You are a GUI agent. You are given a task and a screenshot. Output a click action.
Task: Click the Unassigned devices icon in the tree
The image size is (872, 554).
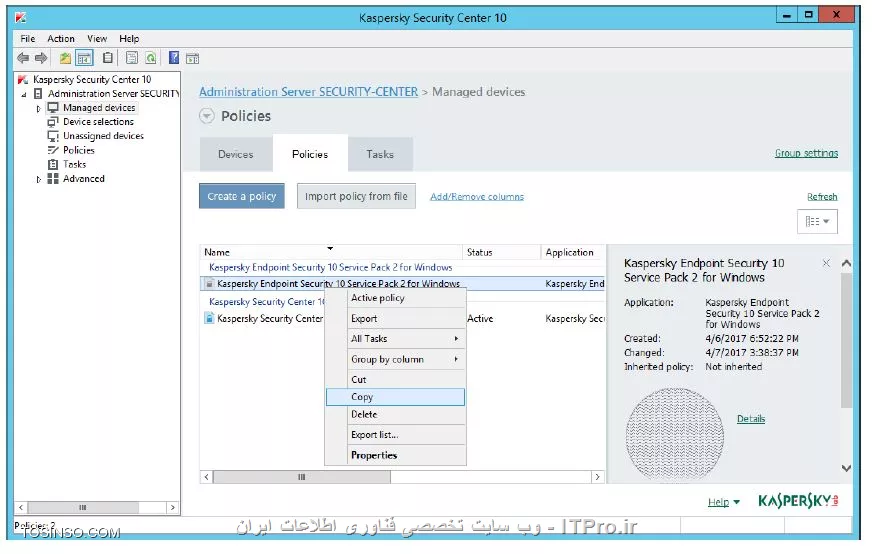pyautogui.click(x=53, y=136)
